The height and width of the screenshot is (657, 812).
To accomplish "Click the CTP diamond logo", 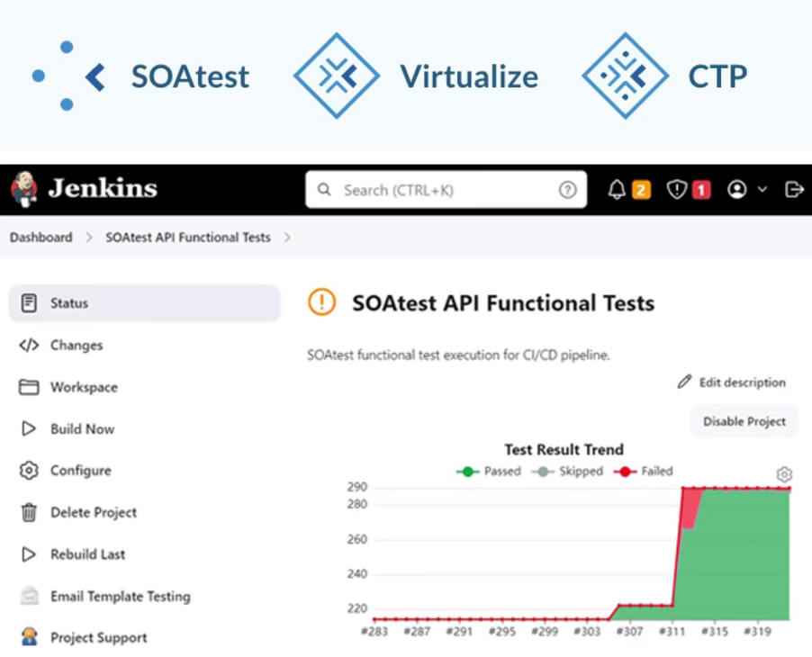I will [x=625, y=76].
